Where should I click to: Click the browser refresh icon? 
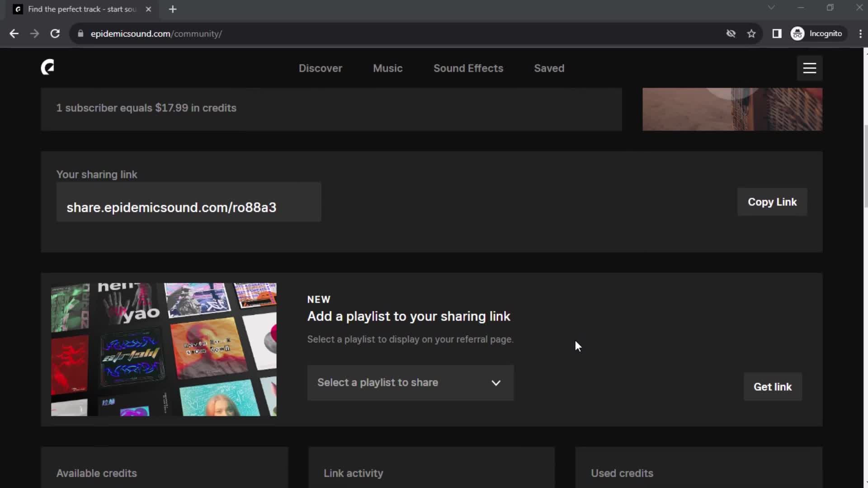pos(54,33)
